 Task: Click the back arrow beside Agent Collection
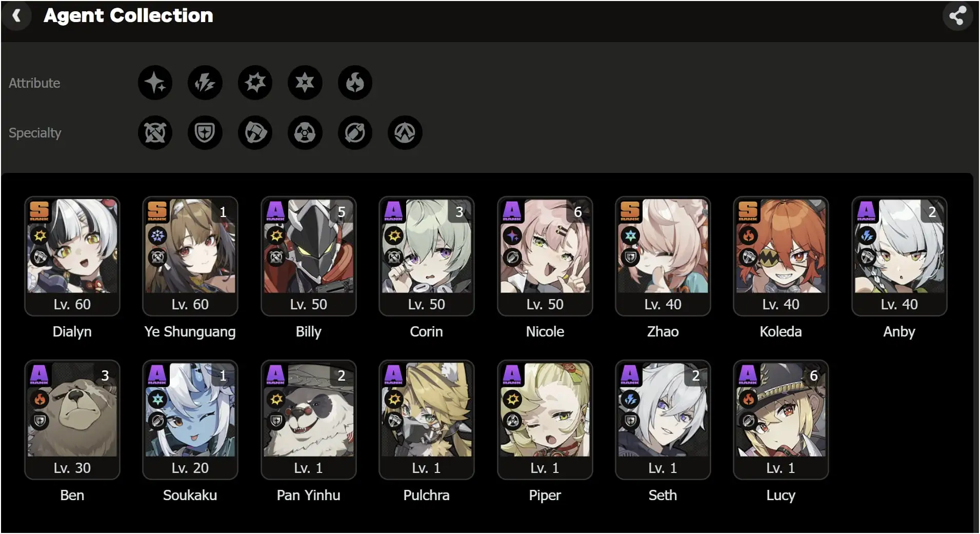click(16, 16)
